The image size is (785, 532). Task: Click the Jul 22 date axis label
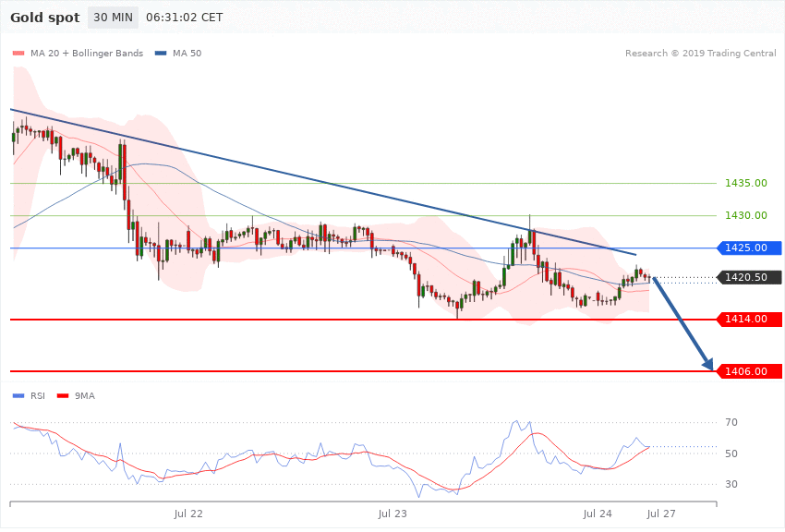(x=188, y=514)
